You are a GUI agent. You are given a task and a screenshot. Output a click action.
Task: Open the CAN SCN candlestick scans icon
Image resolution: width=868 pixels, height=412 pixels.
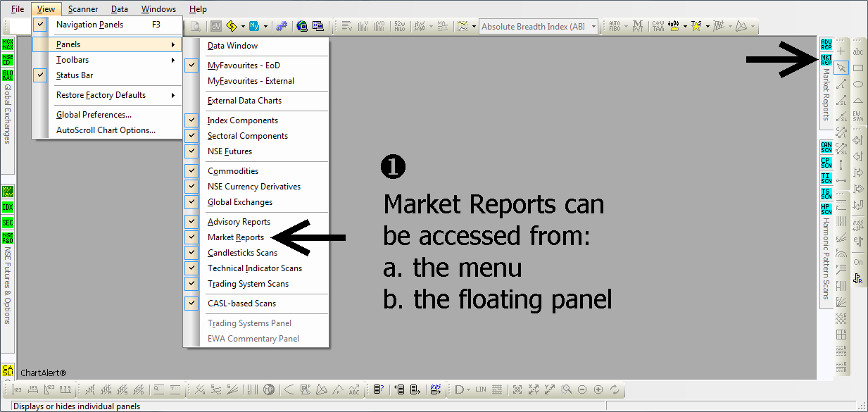pyautogui.click(x=826, y=147)
